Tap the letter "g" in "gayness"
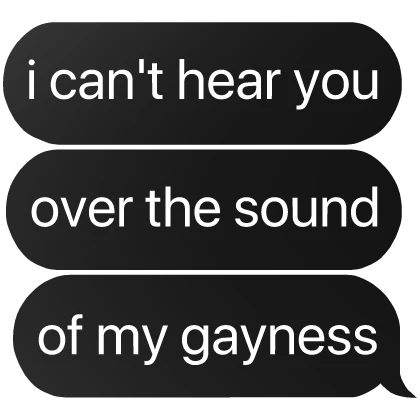This screenshot has height=420, width=420. pyautogui.click(x=195, y=344)
